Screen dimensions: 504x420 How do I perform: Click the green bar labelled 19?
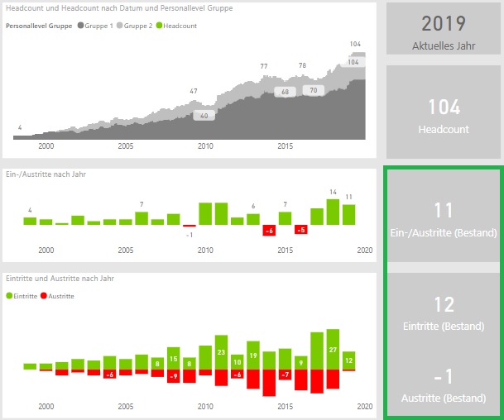click(x=253, y=356)
